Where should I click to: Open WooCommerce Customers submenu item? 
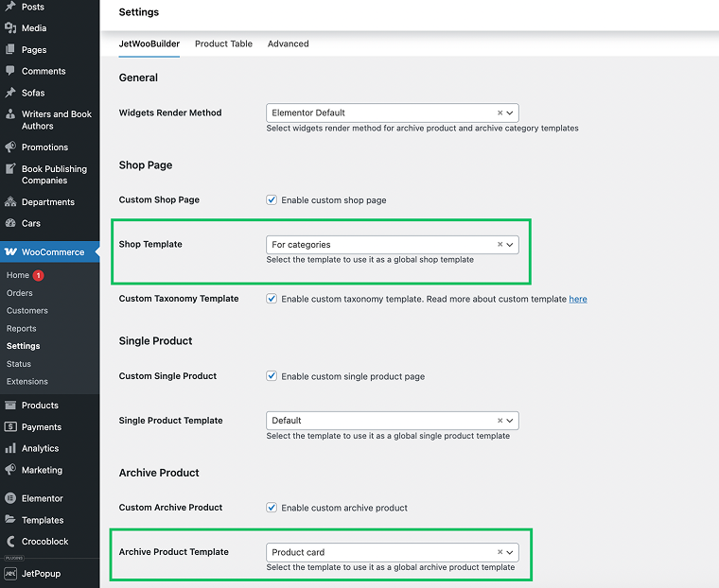(x=27, y=311)
